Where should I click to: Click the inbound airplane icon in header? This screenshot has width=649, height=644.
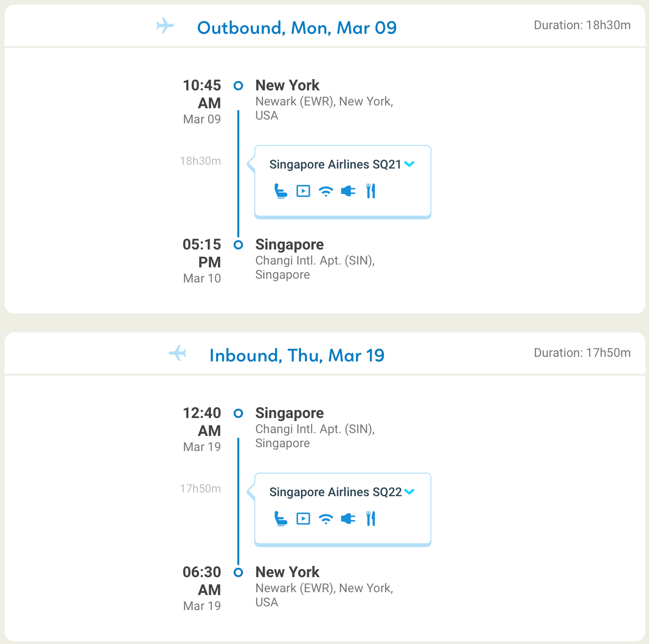(x=178, y=353)
